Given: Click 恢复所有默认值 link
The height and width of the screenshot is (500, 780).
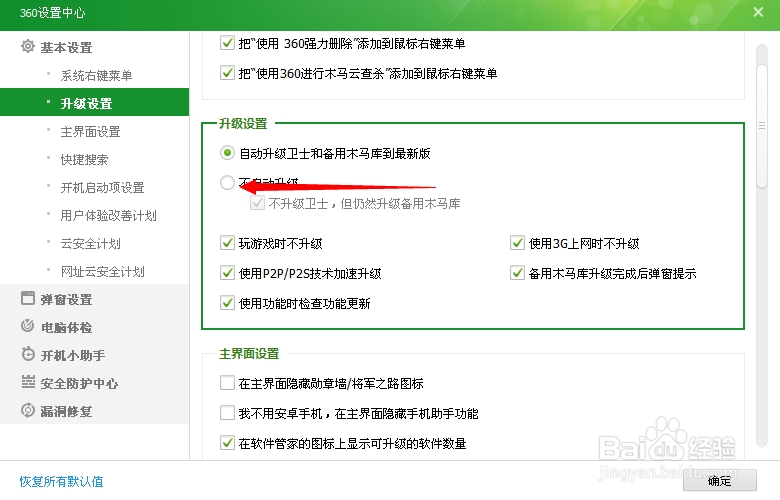Looking at the screenshot, I should pyautogui.click(x=61, y=481).
